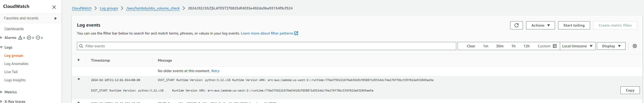
Task: Close the CloudWatch navigation panel
Action: pyautogui.click(x=54, y=7)
